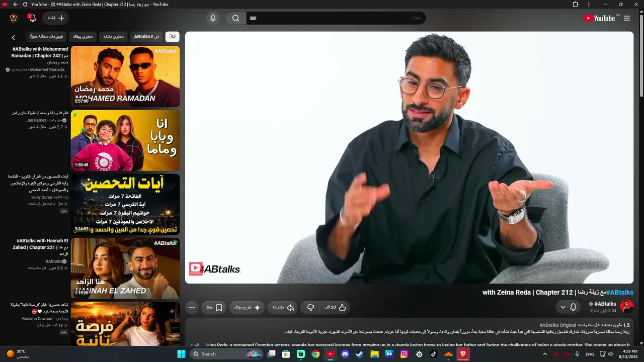Open Instagram from the taskbar
Screen dimensions: 644x362
[404, 354]
